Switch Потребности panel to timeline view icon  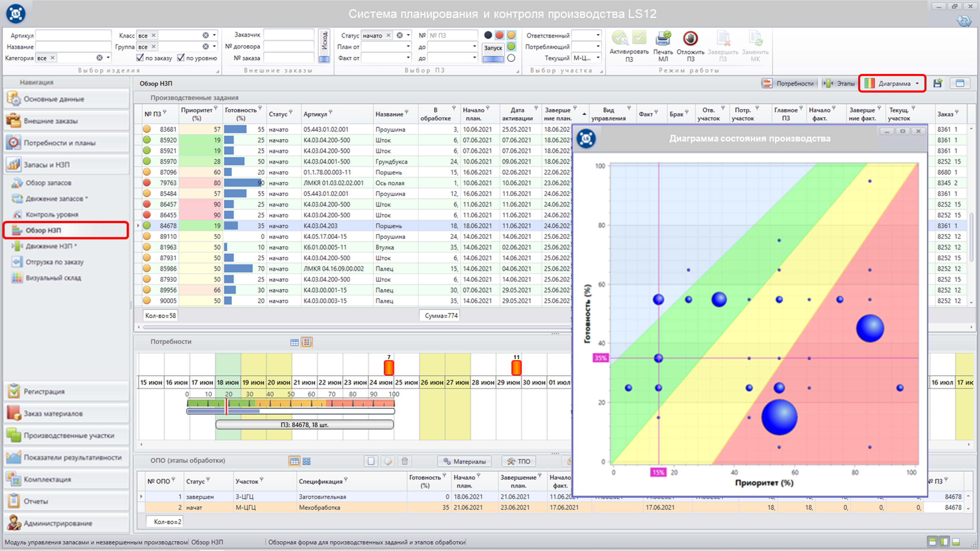click(x=307, y=342)
